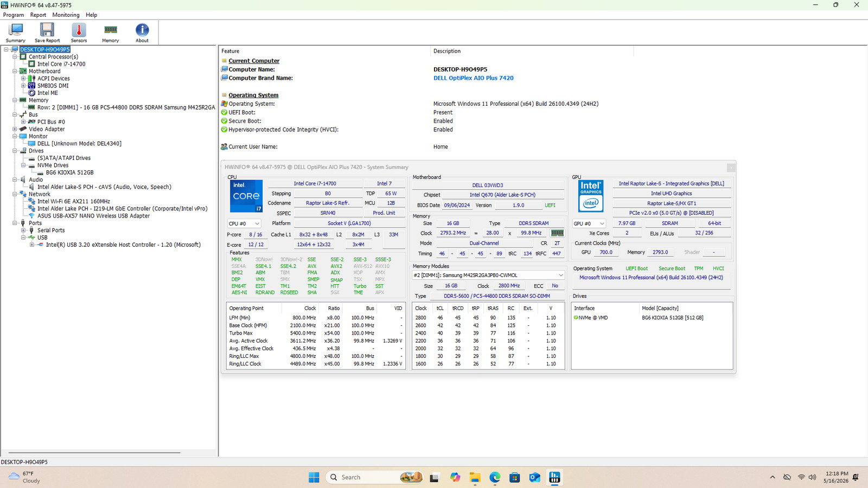Open the weather widget showing 67°F Cloudy
The height and width of the screenshot is (488, 868).
pyautogui.click(x=25, y=477)
